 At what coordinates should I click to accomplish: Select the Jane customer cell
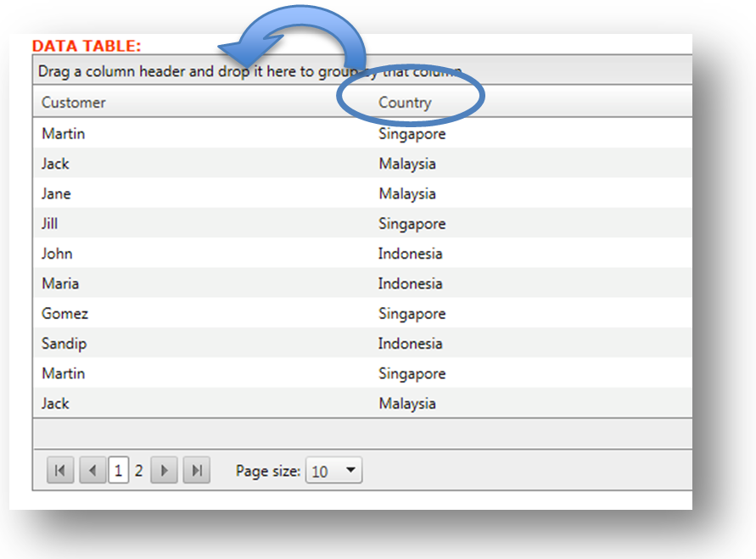point(56,193)
